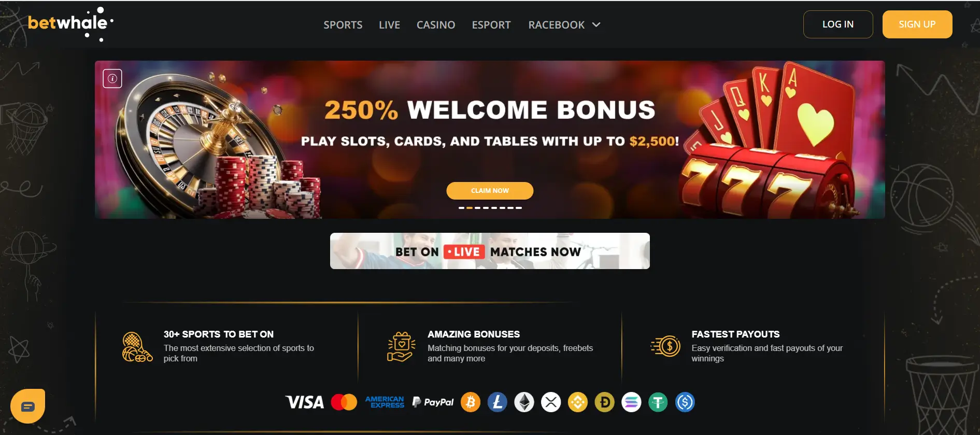Click the Dogecoin payment icon
980x435 pixels.
[604, 402]
